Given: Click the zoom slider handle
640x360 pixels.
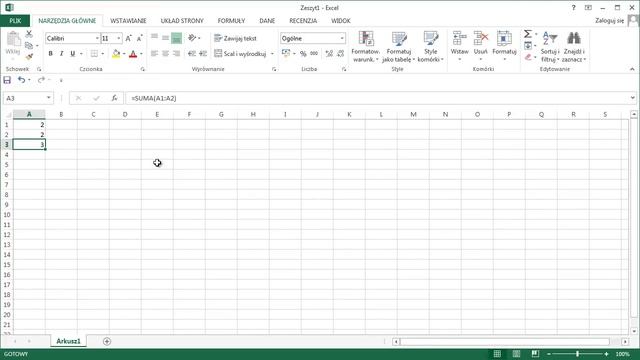Looking at the screenshot, I should click(x=577, y=354).
